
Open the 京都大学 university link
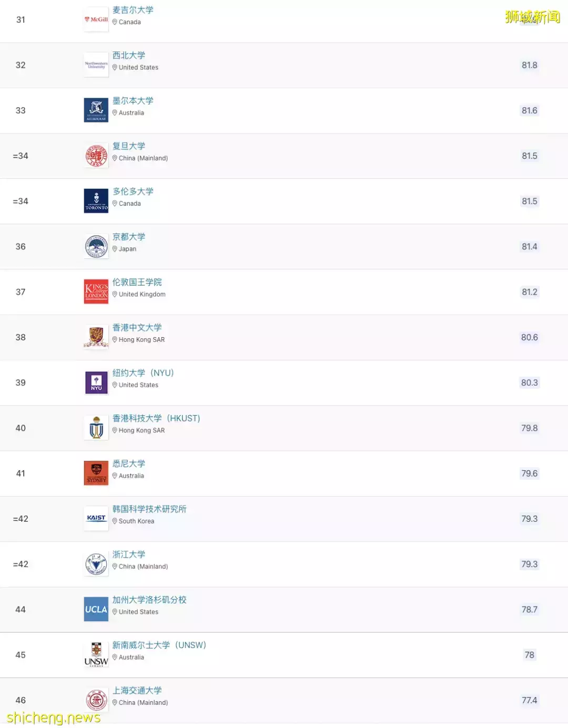(x=129, y=237)
